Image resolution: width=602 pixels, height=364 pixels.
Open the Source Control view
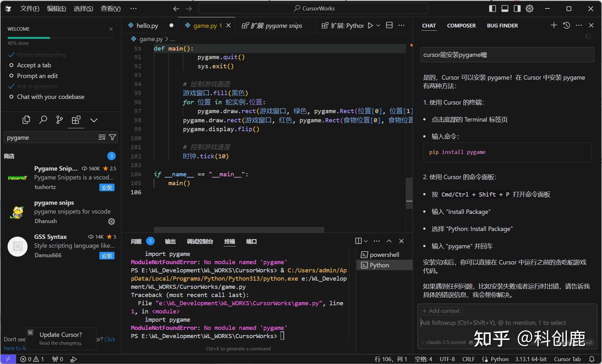tap(59, 120)
